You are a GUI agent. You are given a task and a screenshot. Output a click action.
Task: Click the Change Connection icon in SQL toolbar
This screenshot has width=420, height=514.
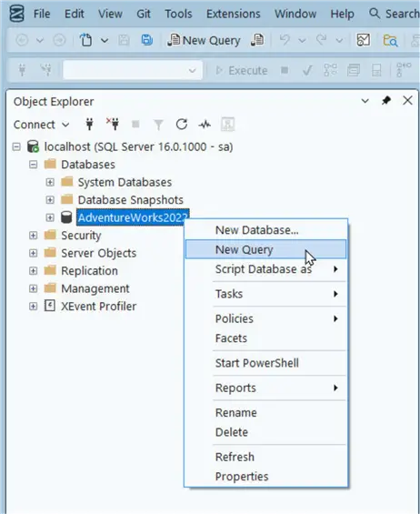coord(45,70)
